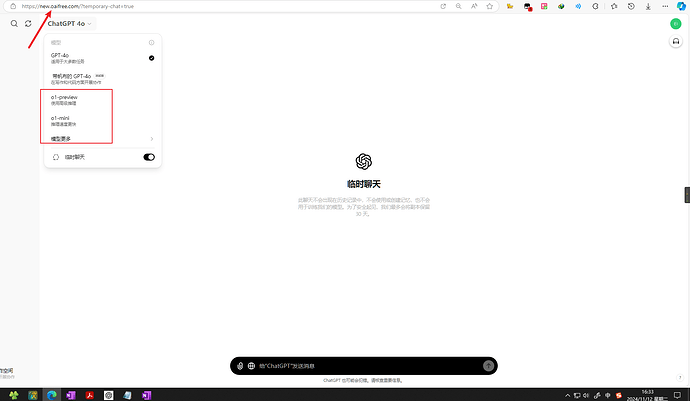The width and height of the screenshot is (690, 401).
Task: Select the GPT-4o model option
Action: click(103, 58)
